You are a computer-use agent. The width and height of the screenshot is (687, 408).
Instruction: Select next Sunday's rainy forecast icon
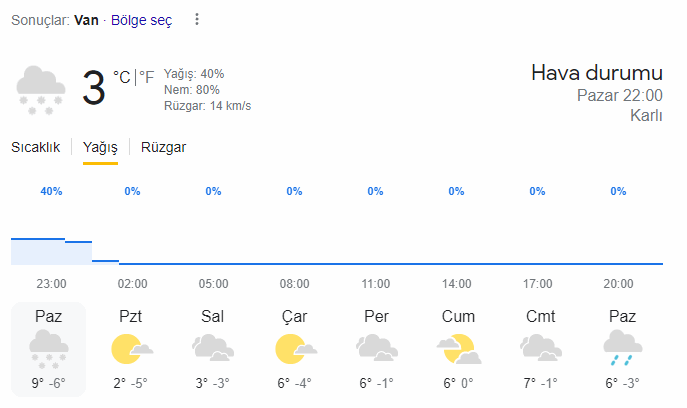coord(622,349)
